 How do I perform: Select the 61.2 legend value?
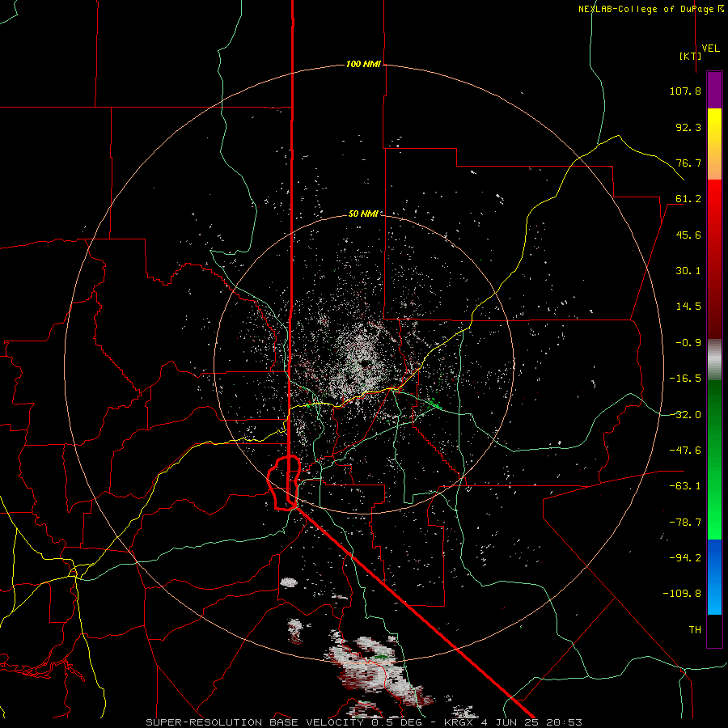coord(688,199)
